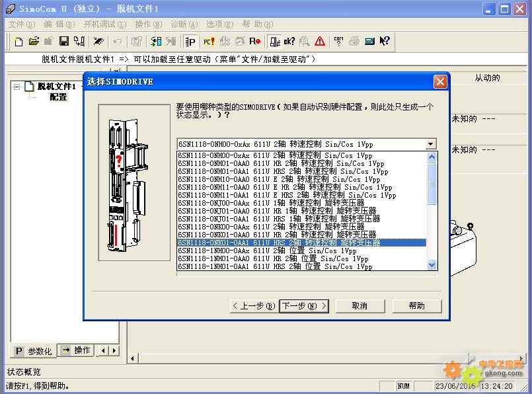This screenshot has width=532, height=394.
Task: Click the 帮助 button in the dialog
Action: click(417, 306)
